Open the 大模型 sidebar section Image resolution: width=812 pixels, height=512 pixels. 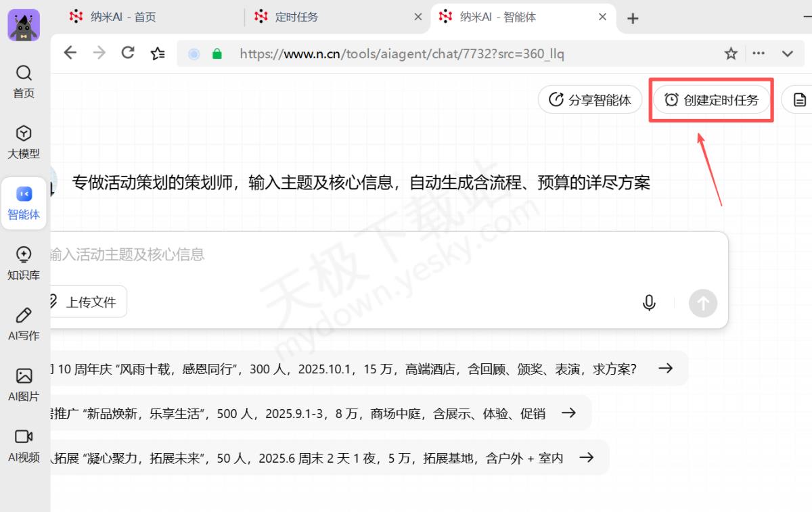point(24,142)
